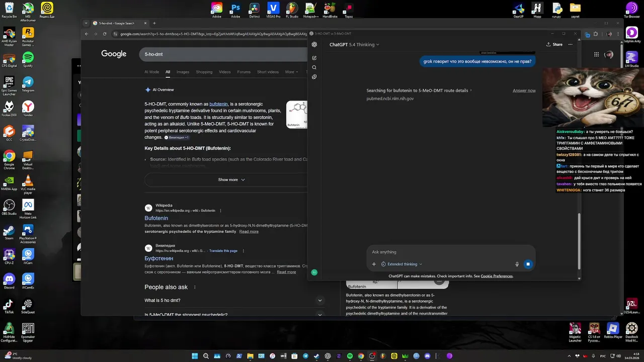The width and height of the screenshot is (644, 362).
Task: Open Roblox Player desktop shortcut
Action: click(612, 331)
